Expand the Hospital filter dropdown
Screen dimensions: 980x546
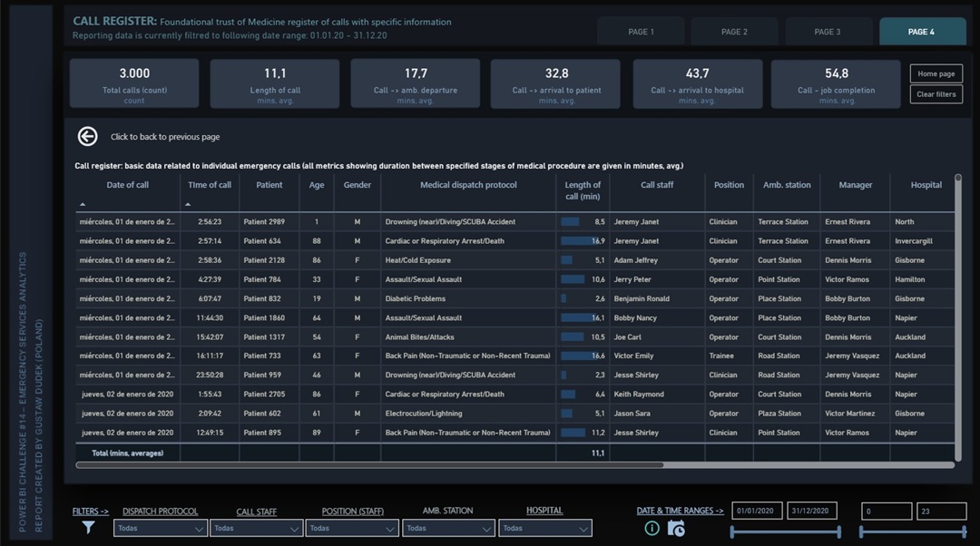click(544, 528)
